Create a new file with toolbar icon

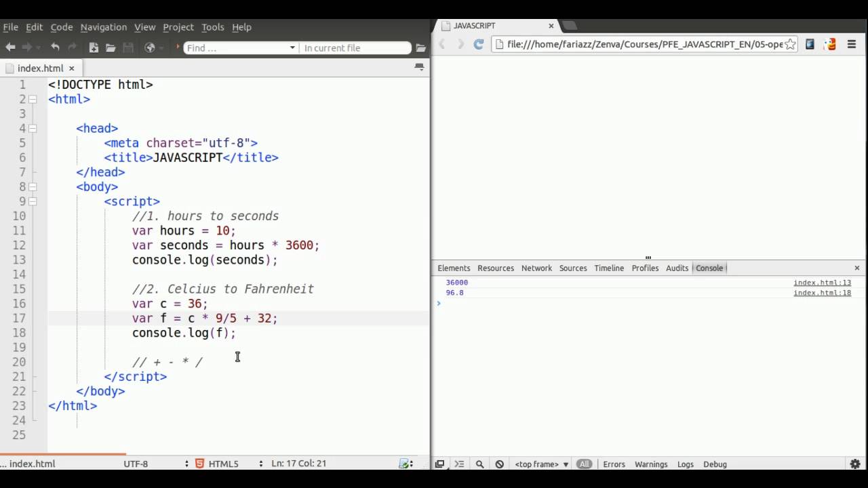[x=94, y=47]
